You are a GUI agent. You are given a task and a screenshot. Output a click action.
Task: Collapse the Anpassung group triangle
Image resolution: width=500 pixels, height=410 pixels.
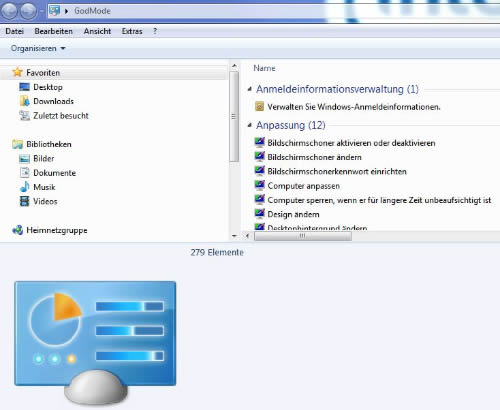coord(250,125)
